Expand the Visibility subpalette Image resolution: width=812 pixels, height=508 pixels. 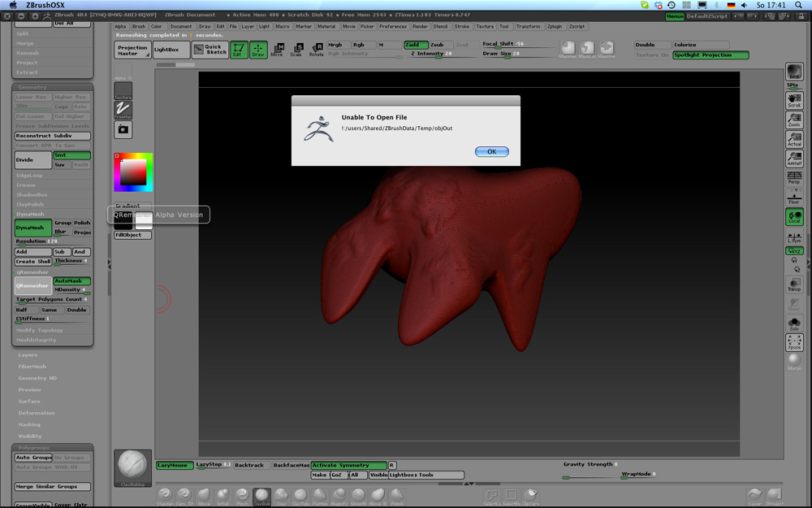[x=30, y=436]
